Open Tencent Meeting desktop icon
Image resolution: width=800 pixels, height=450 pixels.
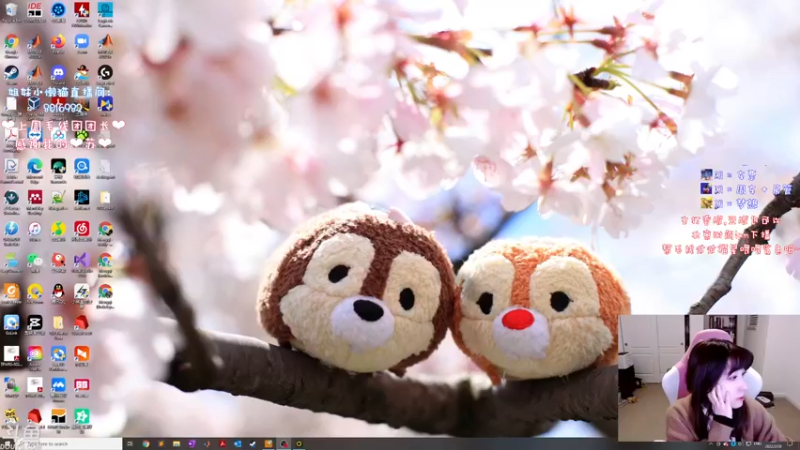58,385
